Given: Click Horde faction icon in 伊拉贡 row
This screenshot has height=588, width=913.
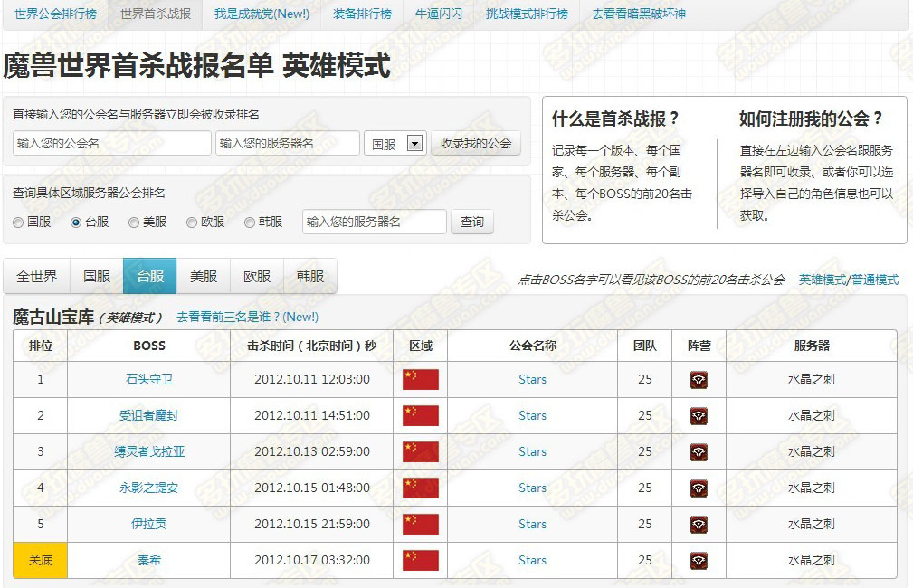Looking at the screenshot, I should [x=699, y=525].
